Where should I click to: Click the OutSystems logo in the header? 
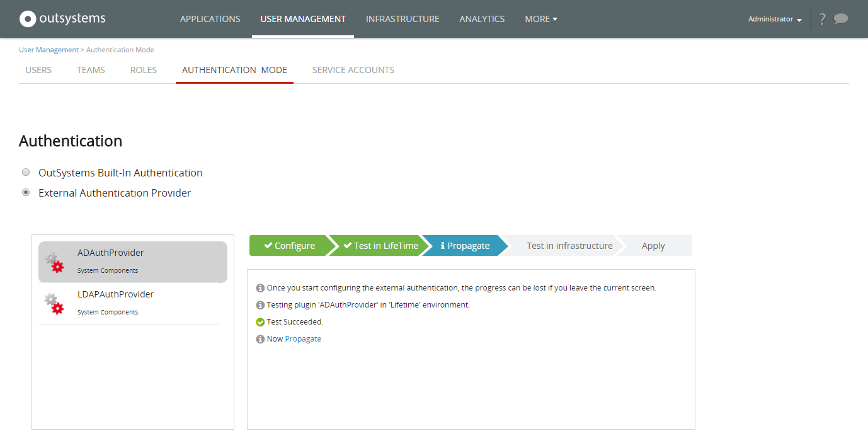tap(62, 18)
